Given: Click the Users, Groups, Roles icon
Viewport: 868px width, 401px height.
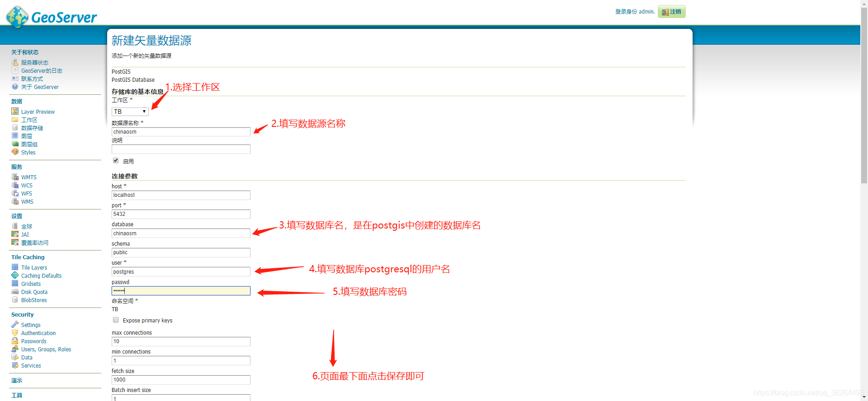Looking at the screenshot, I should coord(15,349).
